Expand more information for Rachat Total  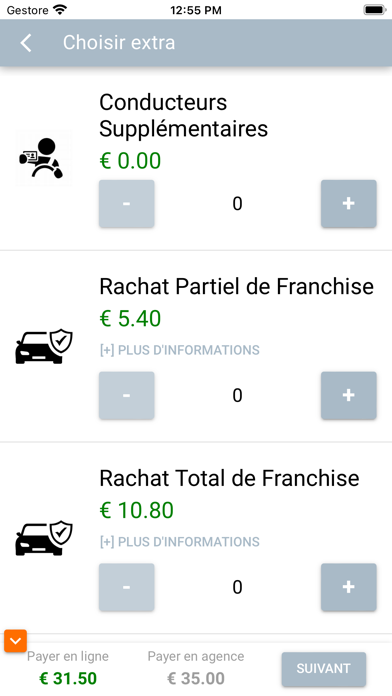tap(179, 542)
